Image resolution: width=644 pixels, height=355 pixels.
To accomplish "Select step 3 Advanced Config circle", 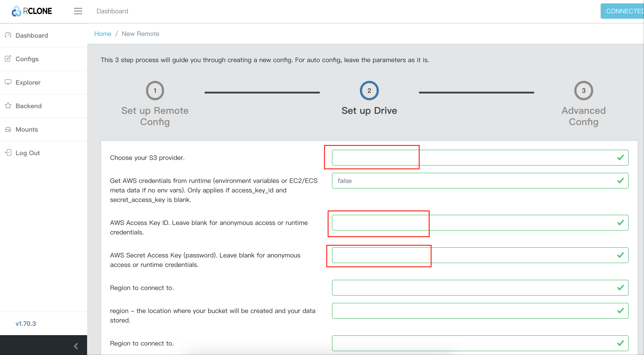I will 584,91.
